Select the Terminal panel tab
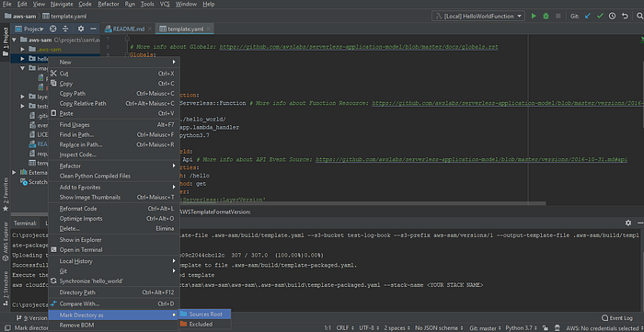644x332 pixels. 25,223
